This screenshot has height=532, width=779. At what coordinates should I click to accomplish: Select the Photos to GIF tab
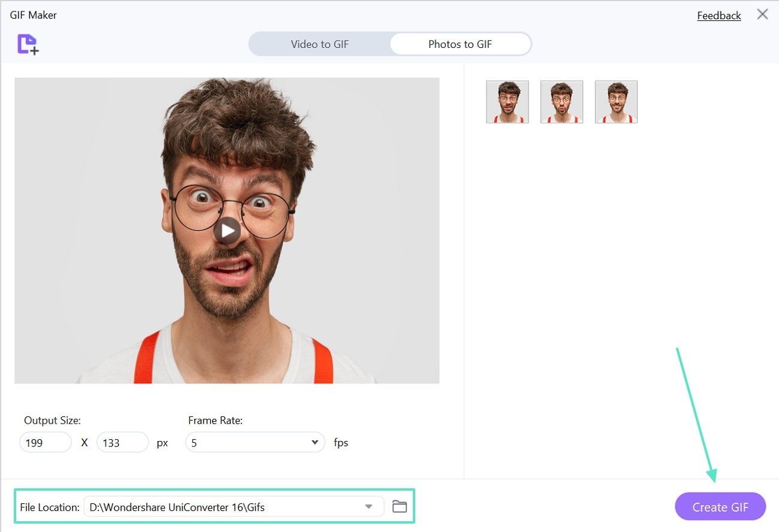pyautogui.click(x=460, y=44)
